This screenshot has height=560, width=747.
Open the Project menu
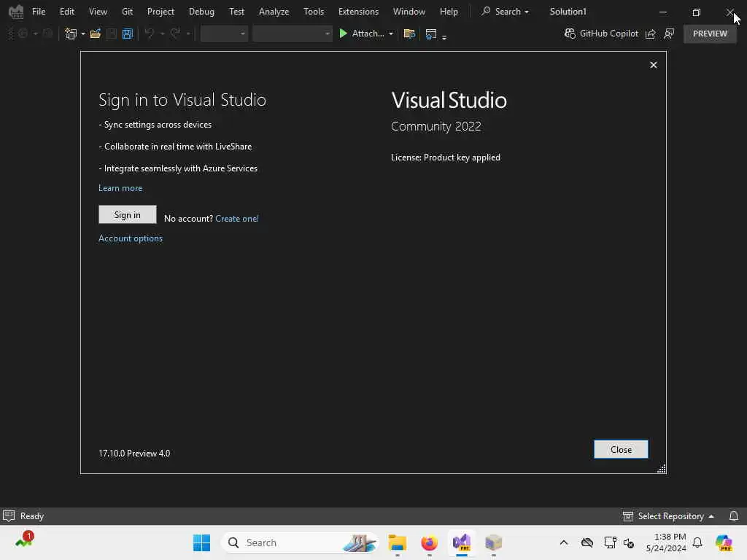coord(160,12)
